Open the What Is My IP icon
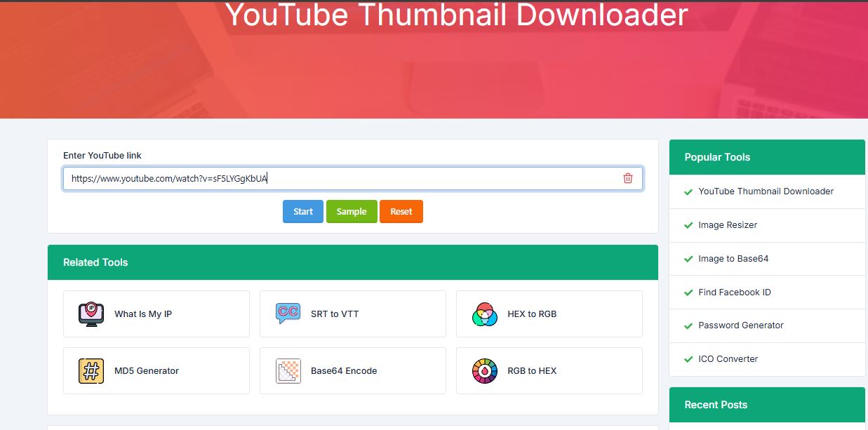Screen dimensions: 868x430 [x=91, y=314]
